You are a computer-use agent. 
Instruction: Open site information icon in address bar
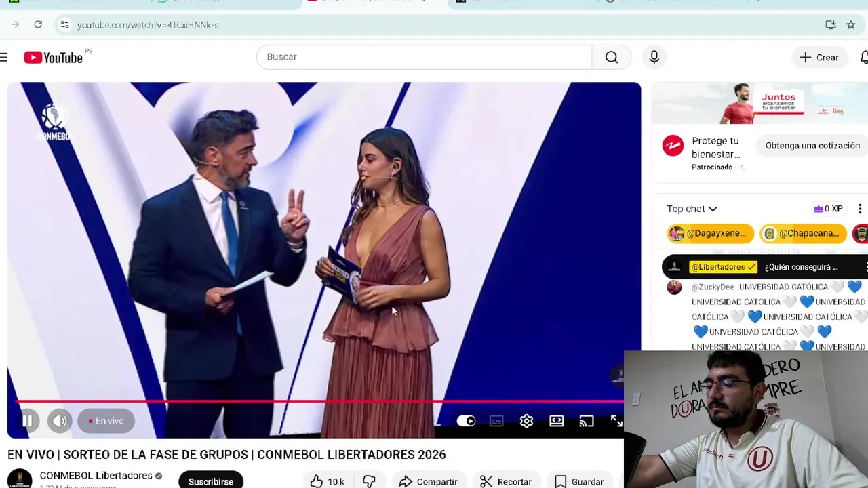coord(64,24)
